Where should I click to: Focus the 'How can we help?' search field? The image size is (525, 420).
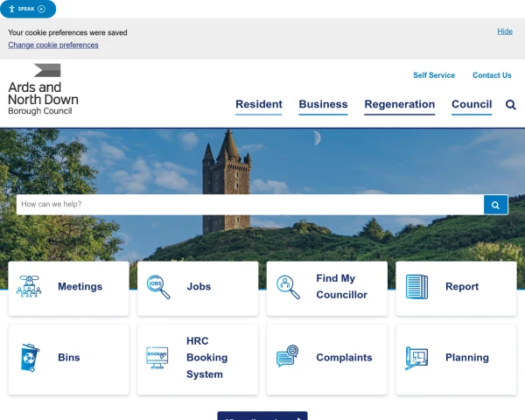tap(249, 205)
